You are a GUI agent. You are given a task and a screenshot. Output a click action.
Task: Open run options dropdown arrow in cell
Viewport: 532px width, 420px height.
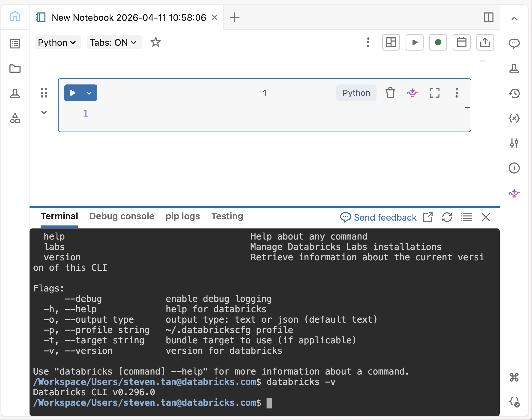(x=89, y=93)
